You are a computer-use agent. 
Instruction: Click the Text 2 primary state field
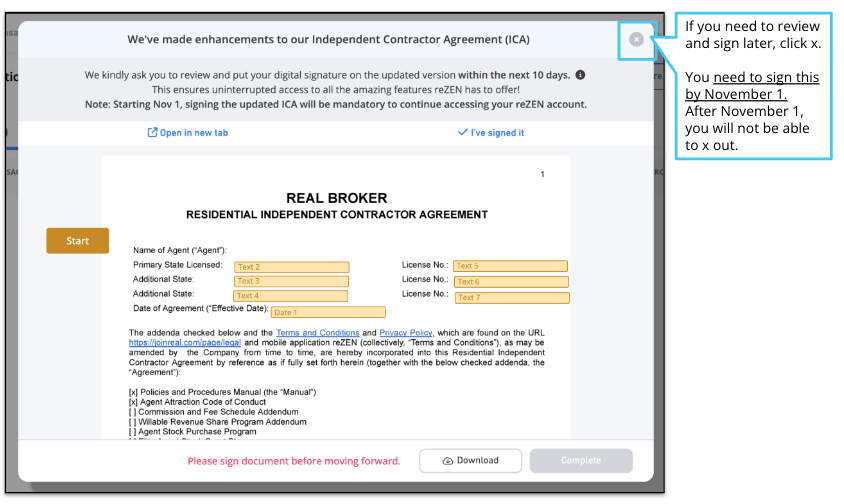(x=292, y=267)
